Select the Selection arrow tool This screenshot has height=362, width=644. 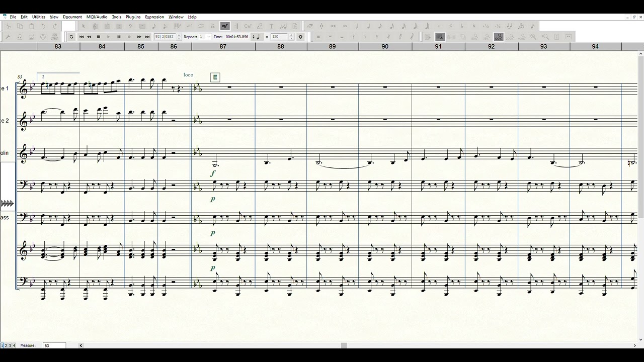coord(84,26)
